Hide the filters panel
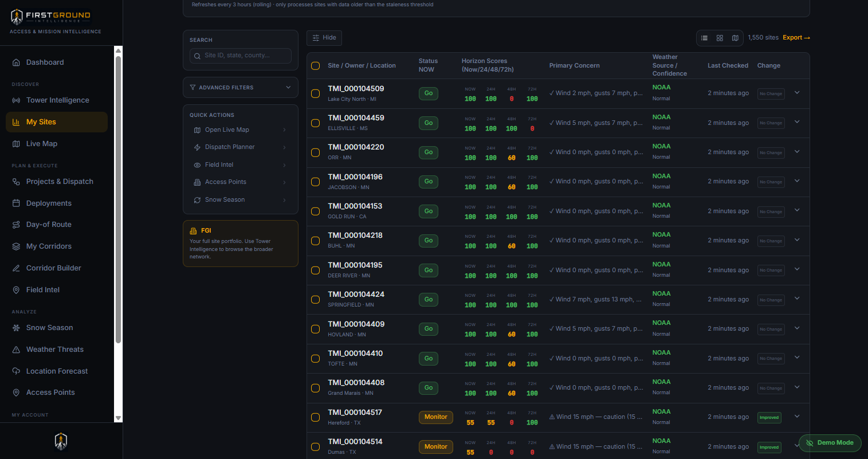The height and width of the screenshot is (459, 868). pos(324,38)
